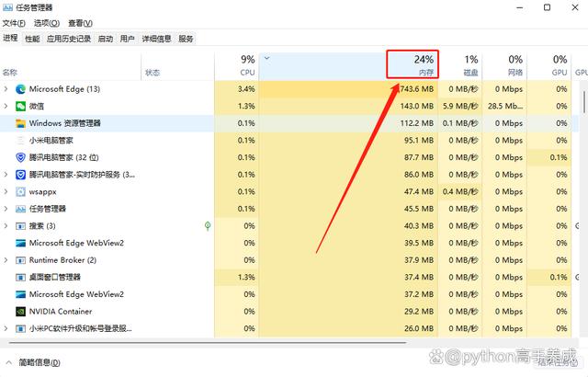Click the 搜索 (3) process icon
Screen dimensions: 588x377
pos(20,226)
